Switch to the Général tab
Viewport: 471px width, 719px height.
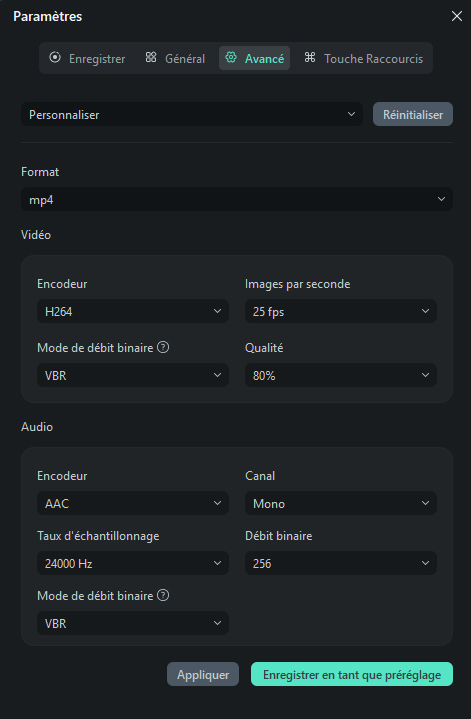[175, 58]
